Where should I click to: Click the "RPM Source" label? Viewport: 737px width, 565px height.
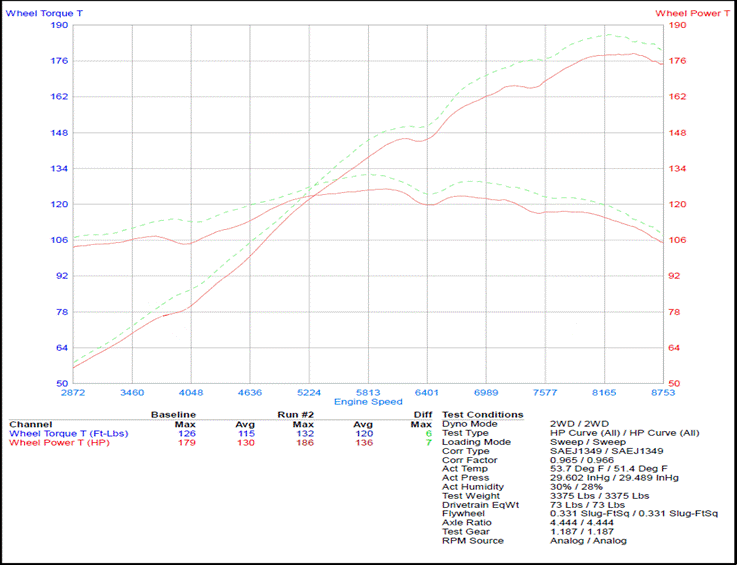coord(473,541)
